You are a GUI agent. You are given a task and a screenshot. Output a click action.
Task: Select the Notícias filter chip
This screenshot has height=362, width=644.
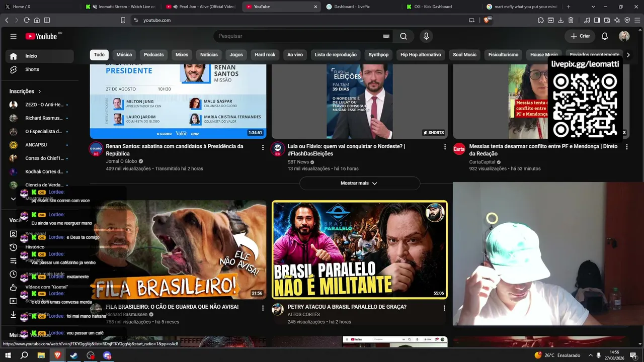[x=209, y=55]
